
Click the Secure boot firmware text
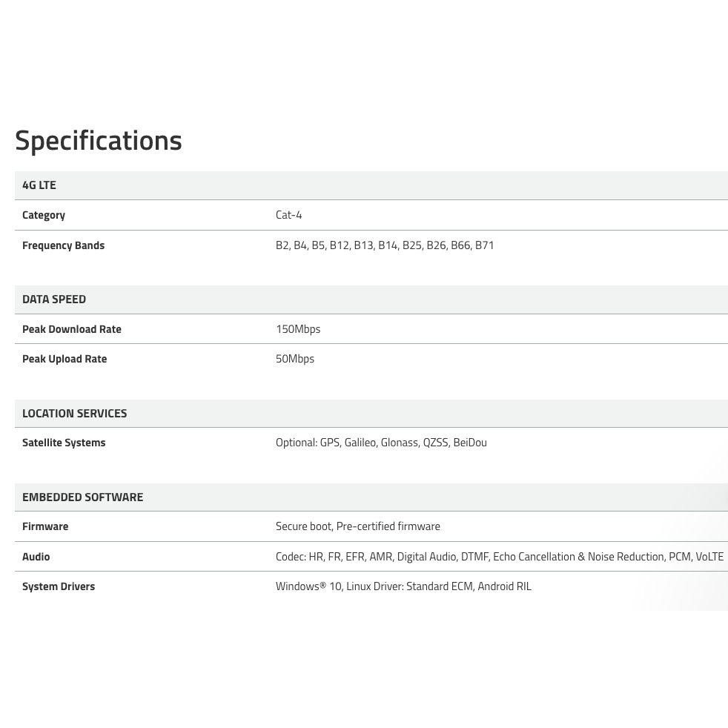coord(357,526)
